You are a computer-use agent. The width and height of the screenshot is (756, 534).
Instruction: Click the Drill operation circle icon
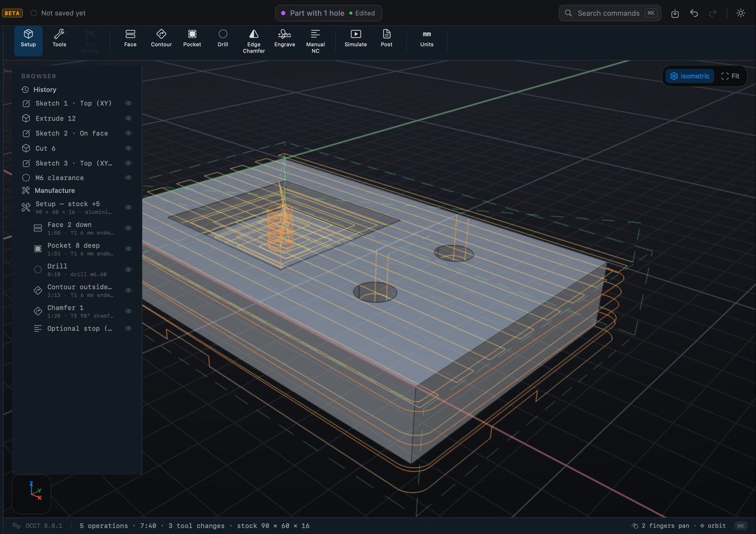click(38, 270)
